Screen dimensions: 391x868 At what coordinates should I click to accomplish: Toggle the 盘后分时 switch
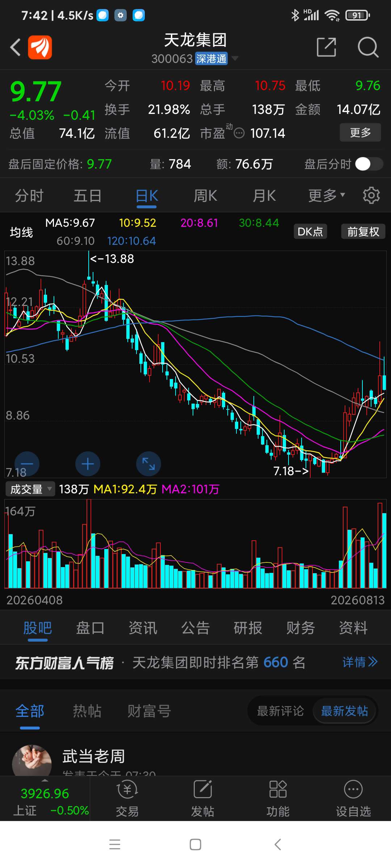point(369,164)
